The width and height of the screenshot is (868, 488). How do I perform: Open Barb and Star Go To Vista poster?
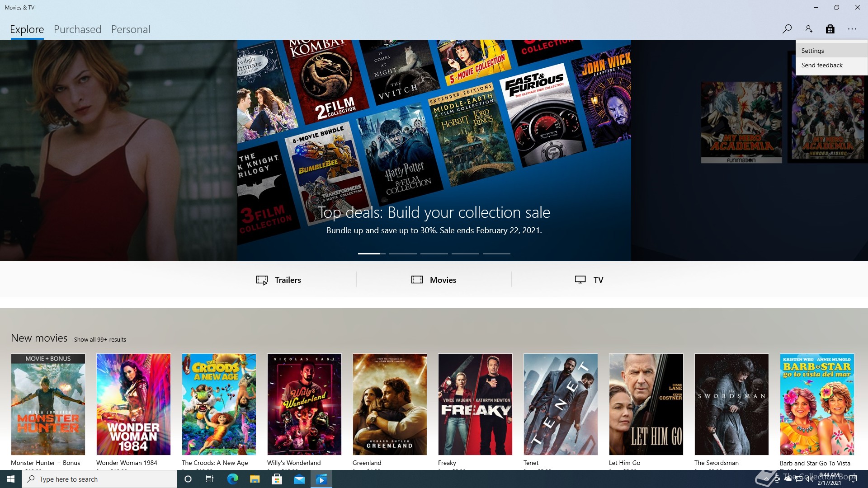pos(817,404)
